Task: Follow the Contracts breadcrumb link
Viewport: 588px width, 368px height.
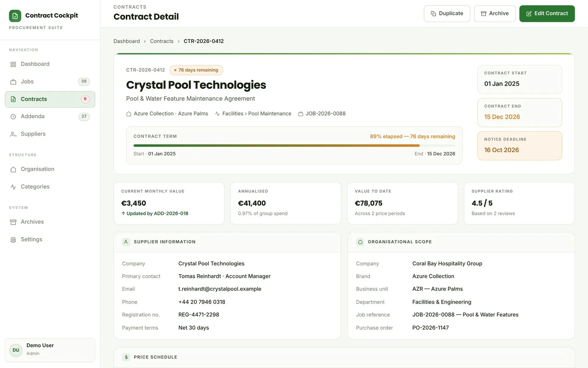Action: pos(162,41)
